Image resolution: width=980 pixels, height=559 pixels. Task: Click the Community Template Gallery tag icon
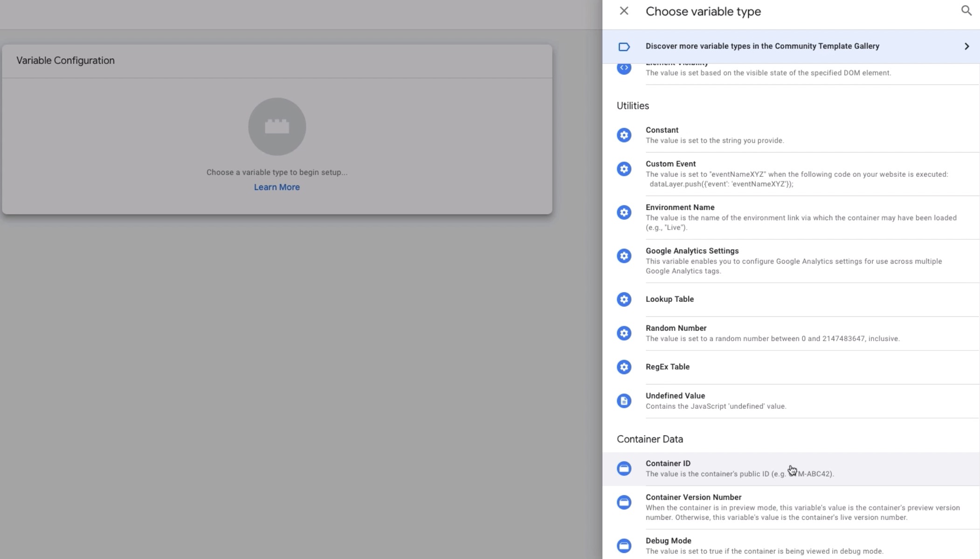pos(624,47)
